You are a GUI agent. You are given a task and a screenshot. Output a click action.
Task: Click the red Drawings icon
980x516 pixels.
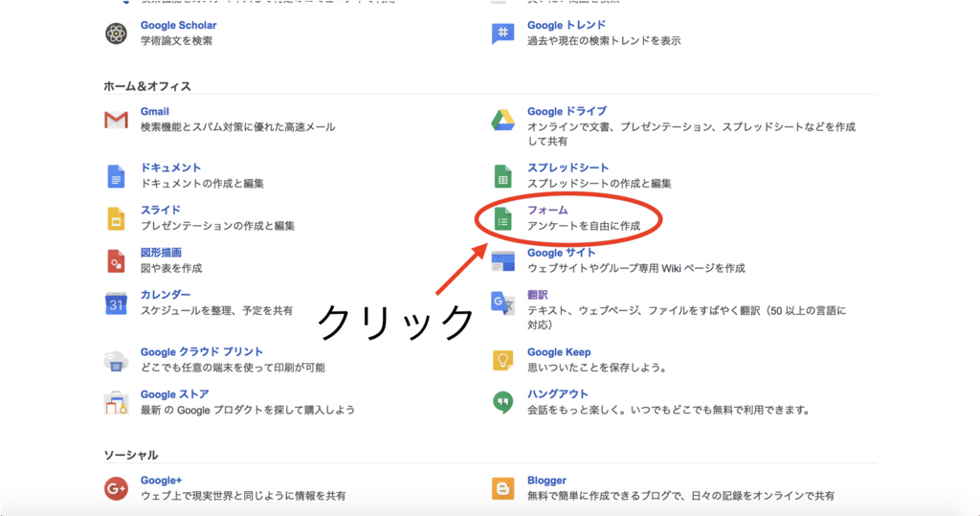tap(116, 261)
